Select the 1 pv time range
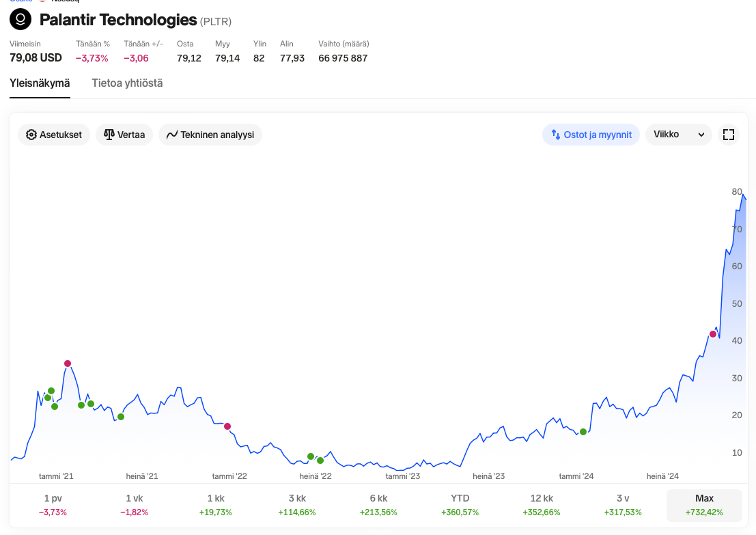Screen dimensions: 756x535 point(53,505)
